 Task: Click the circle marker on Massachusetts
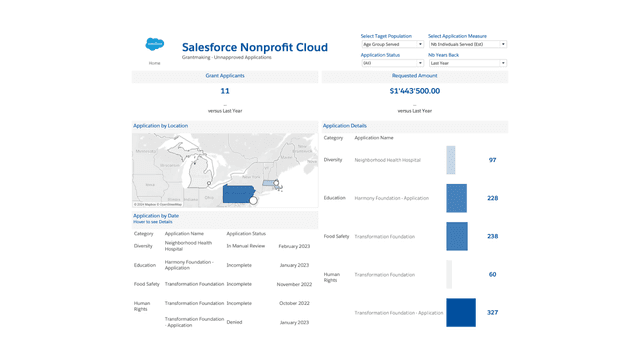276,183
